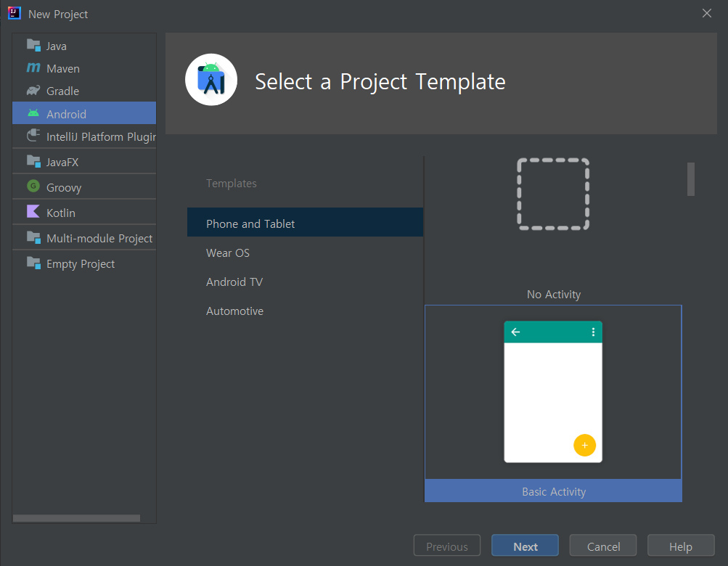The image size is (728, 566).
Task: Click the three-dot overflow icon in preview
Action: point(593,332)
